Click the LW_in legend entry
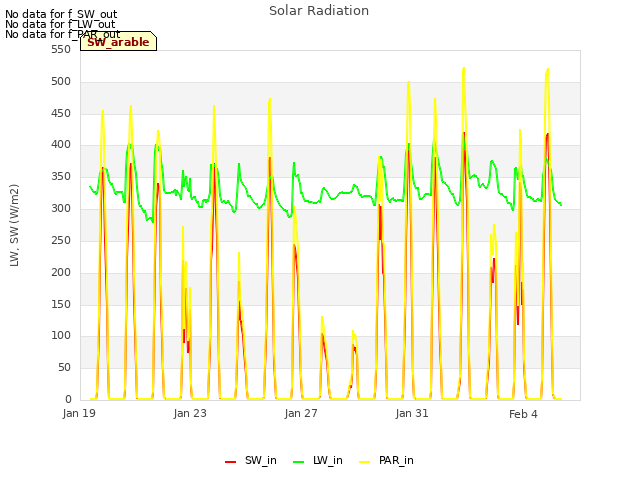 pyautogui.click(x=318, y=460)
